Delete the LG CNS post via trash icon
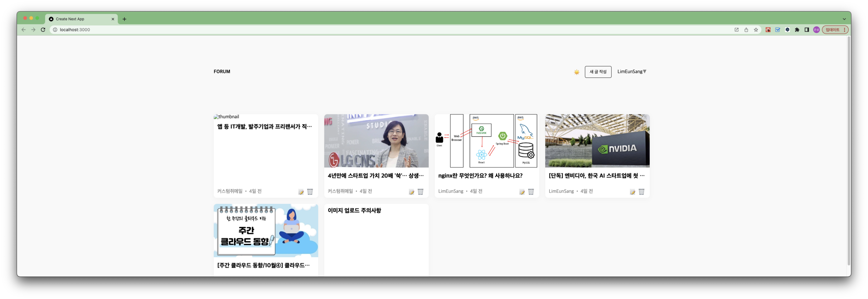Image resolution: width=868 pixels, height=299 pixels. [421, 192]
